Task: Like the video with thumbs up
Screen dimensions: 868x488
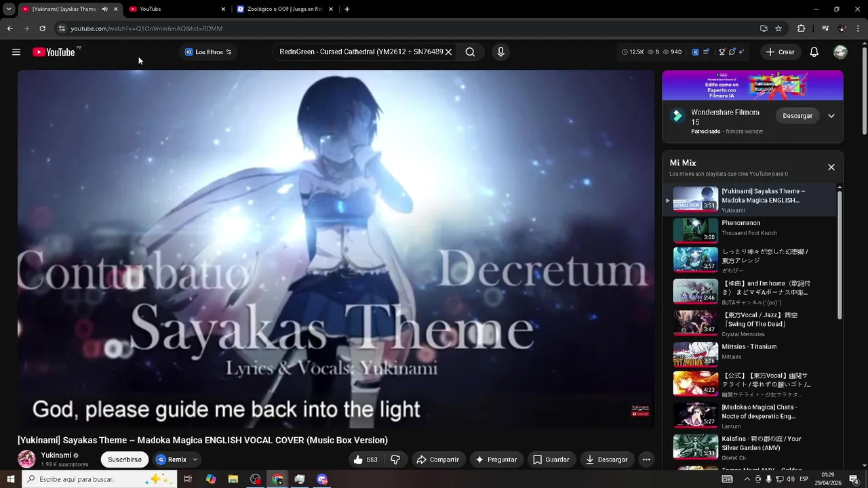Action: coord(365,460)
